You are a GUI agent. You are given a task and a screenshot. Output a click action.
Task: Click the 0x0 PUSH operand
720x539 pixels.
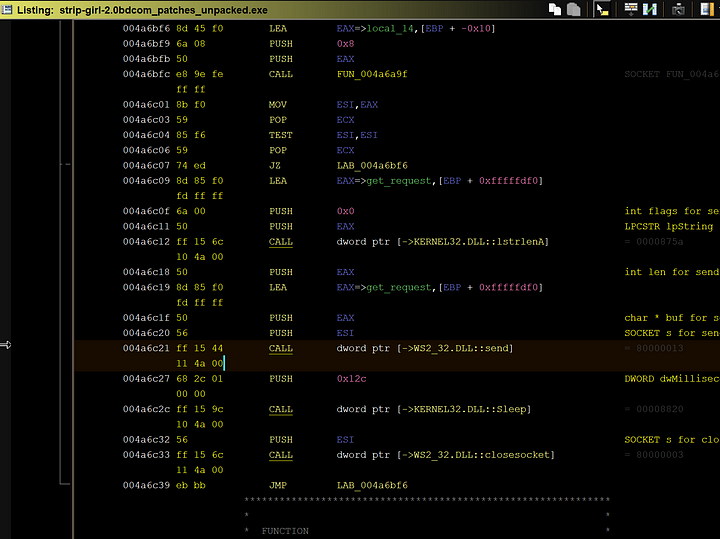point(345,211)
